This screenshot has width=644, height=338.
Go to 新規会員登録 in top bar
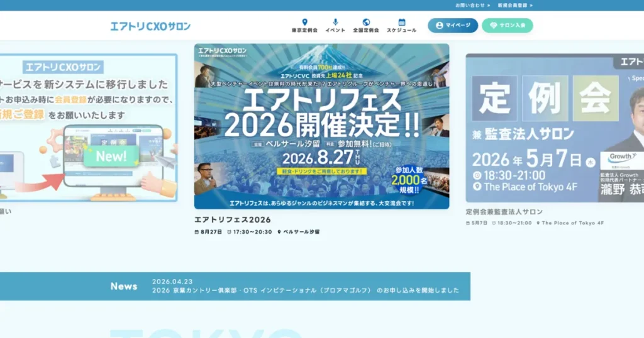coord(514,5)
